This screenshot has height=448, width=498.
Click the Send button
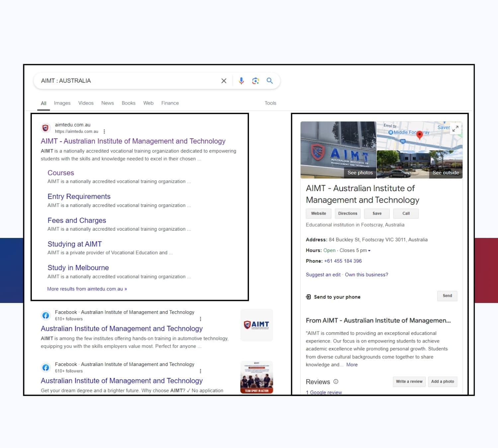pos(447,296)
